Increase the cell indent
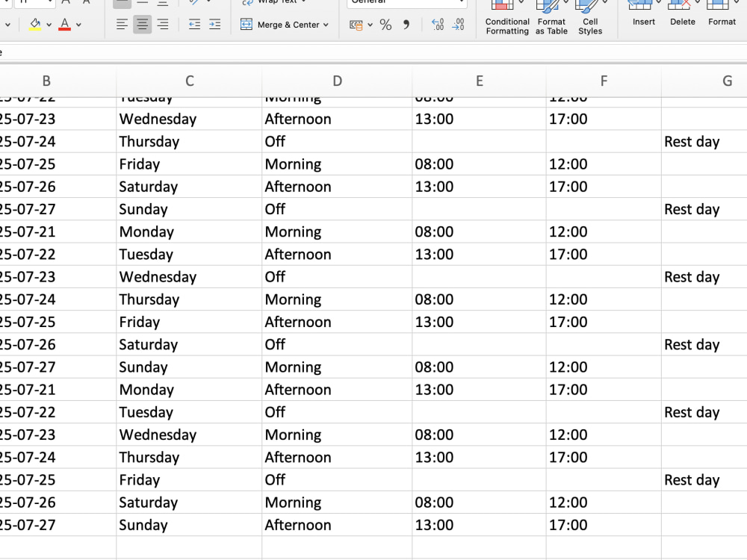 215,25
